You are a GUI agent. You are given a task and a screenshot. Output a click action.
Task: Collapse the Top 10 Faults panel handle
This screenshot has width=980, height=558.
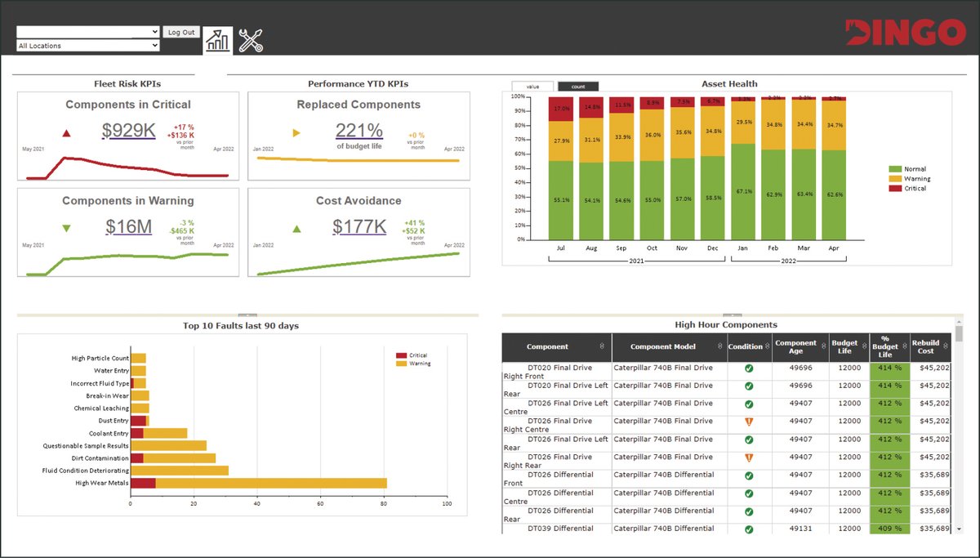(x=247, y=315)
